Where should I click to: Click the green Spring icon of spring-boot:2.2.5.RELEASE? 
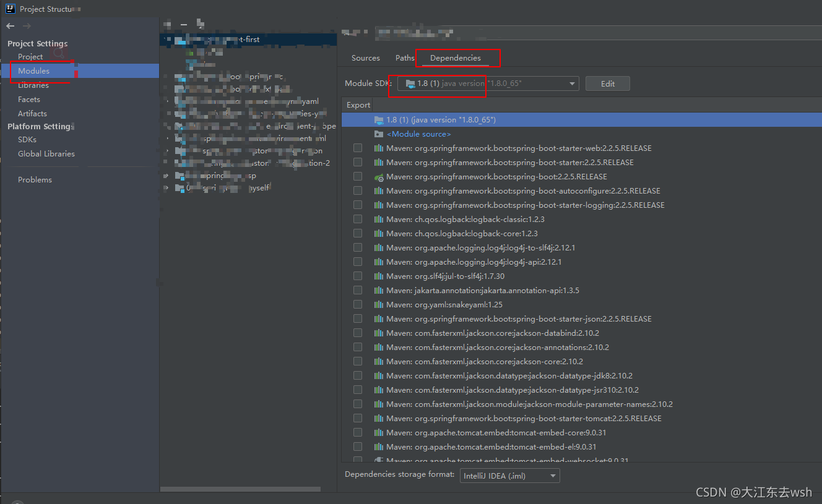379,177
